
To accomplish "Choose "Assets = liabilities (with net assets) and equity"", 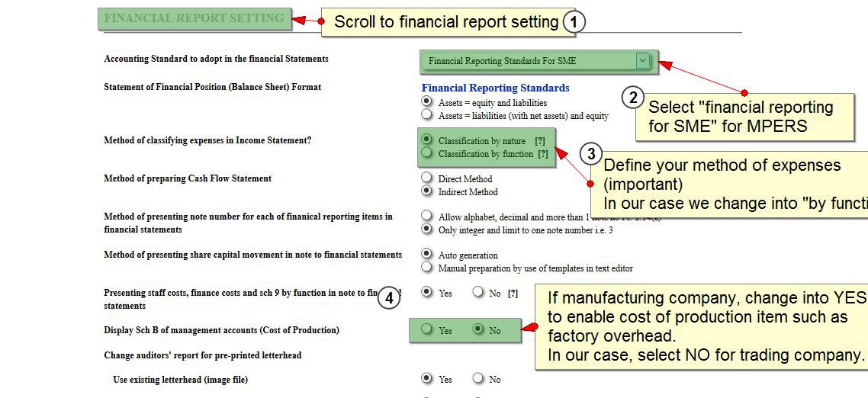I will coord(426,114).
